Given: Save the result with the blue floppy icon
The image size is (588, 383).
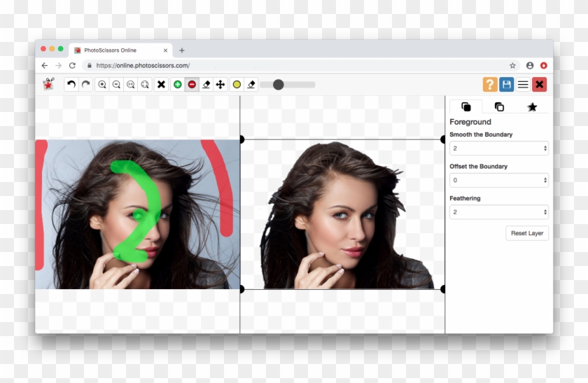Looking at the screenshot, I should 506,85.
